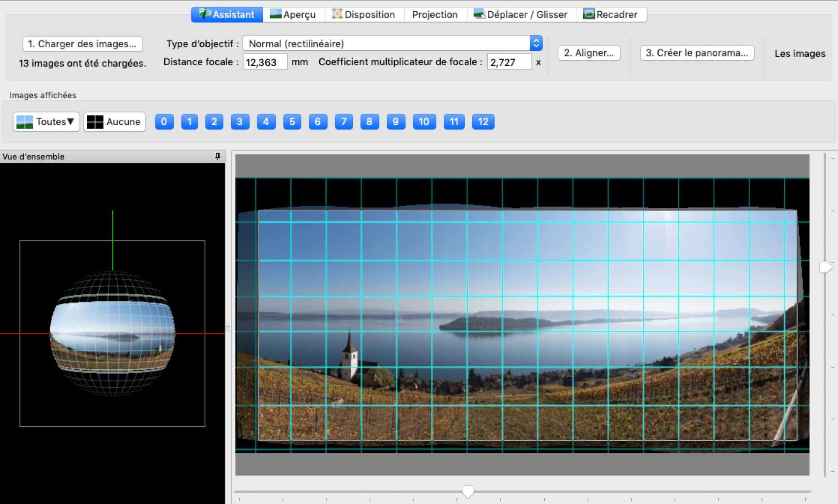Toggle image 1 visibility

[x=189, y=122]
